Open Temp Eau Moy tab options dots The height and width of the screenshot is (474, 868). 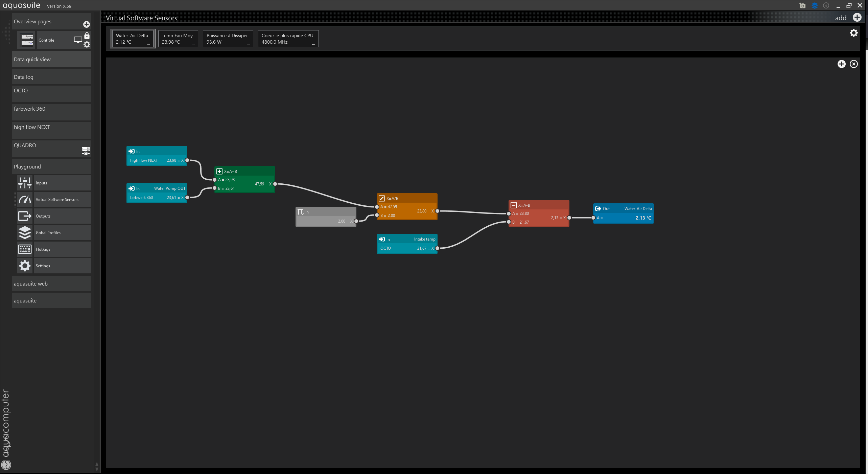click(x=193, y=44)
